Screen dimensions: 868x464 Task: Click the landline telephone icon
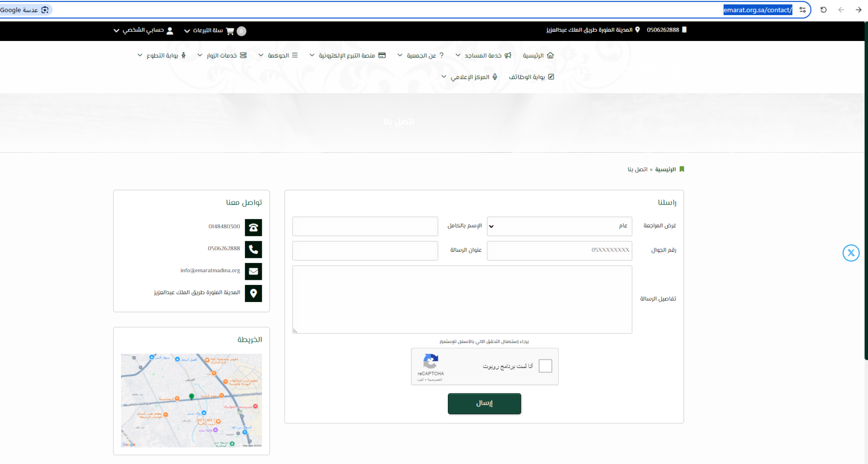[253, 227]
